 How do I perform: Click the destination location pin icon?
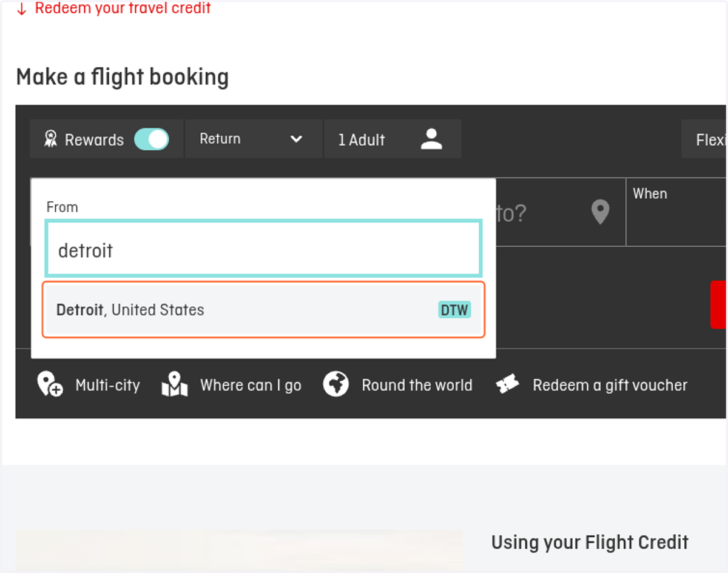[600, 212]
